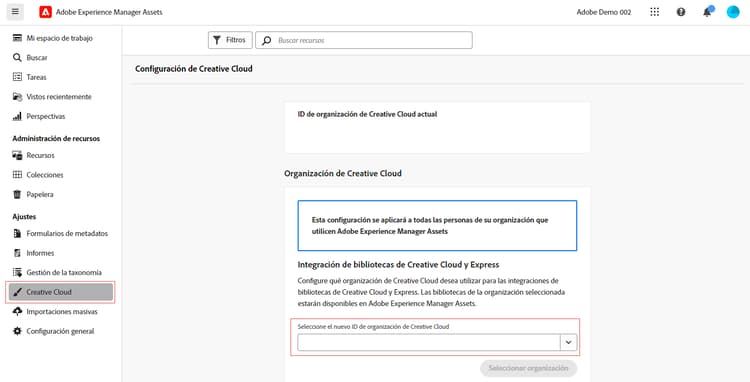Expand the organization ID dropdown arrow
The height and width of the screenshot is (382, 750).
[x=568, y=342]
